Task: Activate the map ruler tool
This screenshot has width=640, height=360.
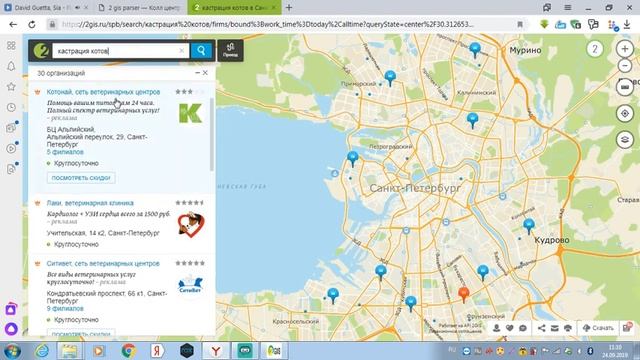Action: tap(624, 87)
